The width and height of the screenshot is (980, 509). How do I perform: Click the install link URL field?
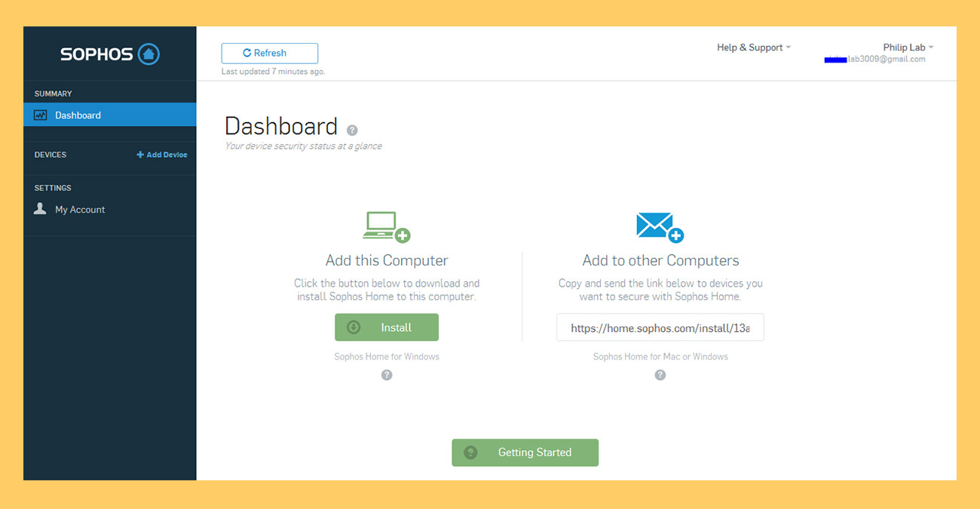pyautogui.click(x=660, y=328)
